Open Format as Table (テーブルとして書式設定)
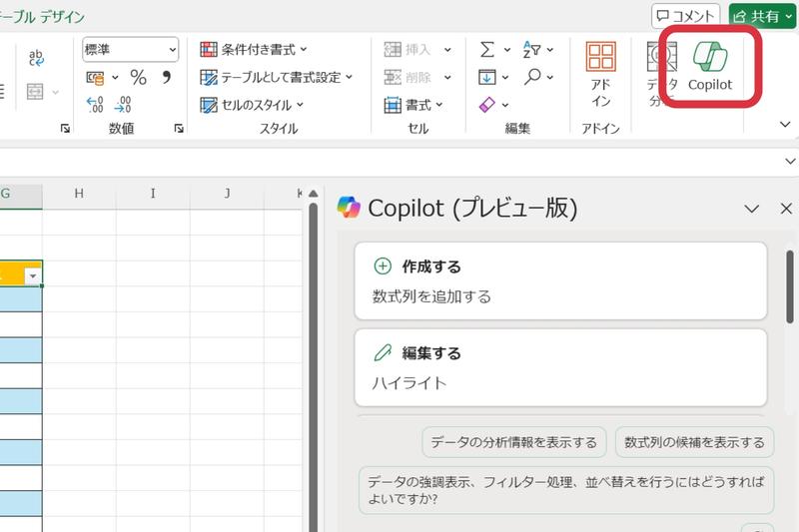The image size is (799, 532). coord(276,78)
